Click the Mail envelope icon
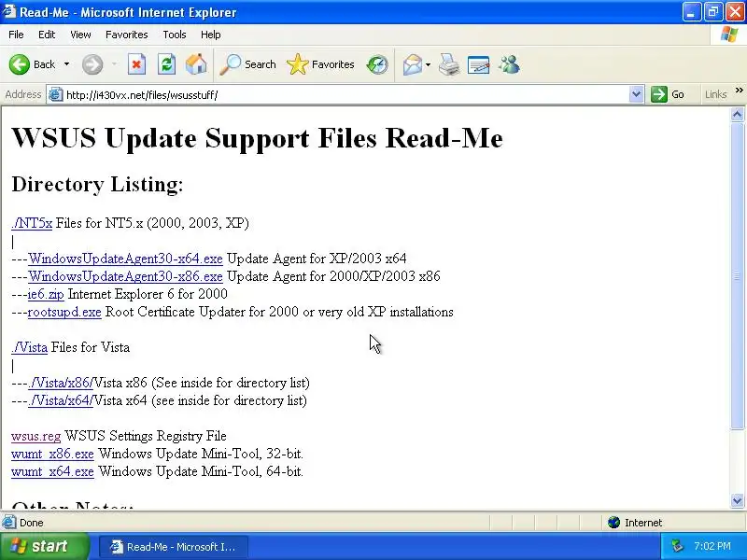747x560 pixels. pyautogui.click(x=413, y=64)
